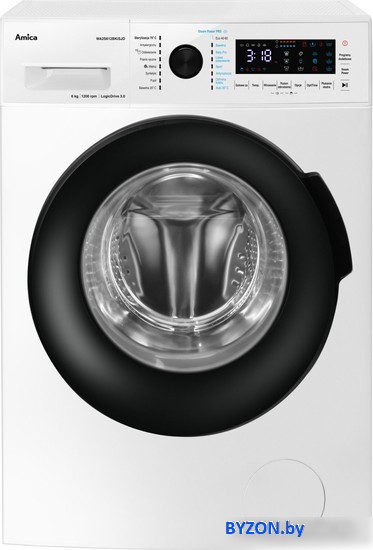373x550 pixels.
Task: Pick the Eco 40-60 program label
Action: pyautogui.click(x=222, y=38)
